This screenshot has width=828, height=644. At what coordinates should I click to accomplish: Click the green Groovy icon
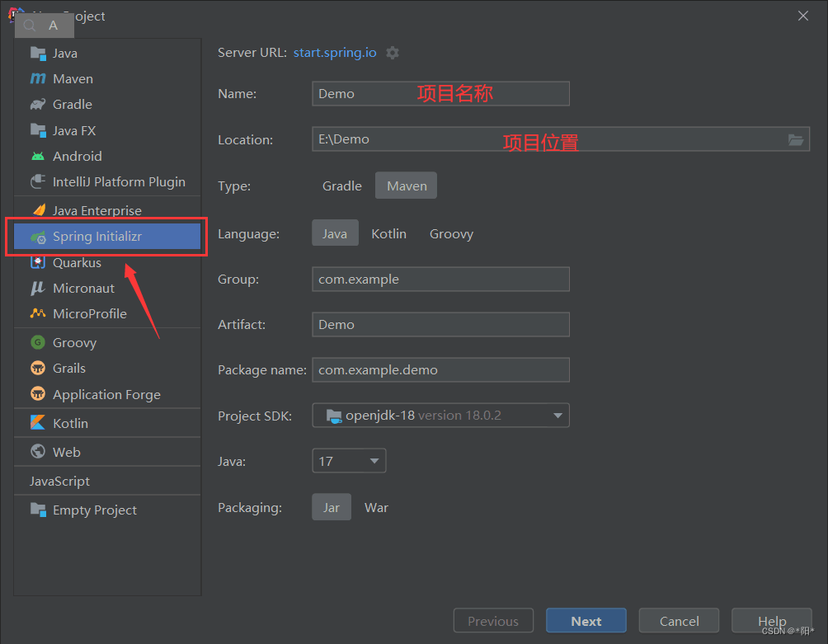38,342
